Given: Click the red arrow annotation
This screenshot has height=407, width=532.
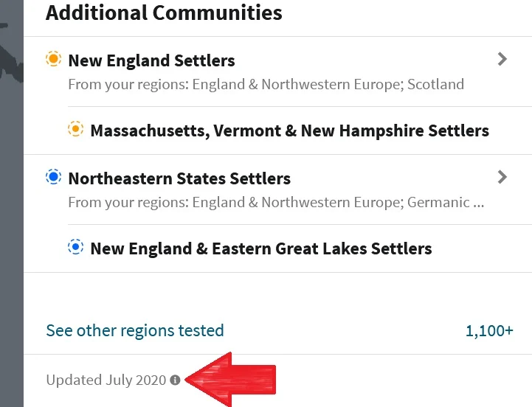Looking at the screenshot, I should pos(230,380).
